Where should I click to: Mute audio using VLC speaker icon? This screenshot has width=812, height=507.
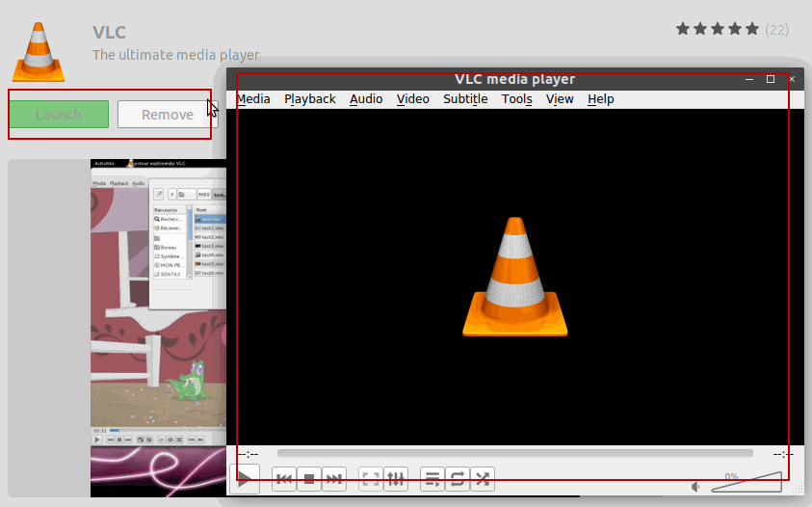(x=696, y=487)
